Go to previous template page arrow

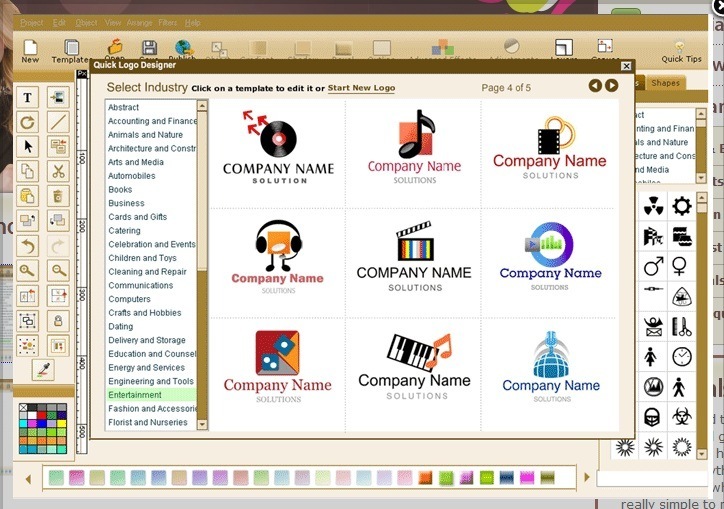(x=595, y=85)
